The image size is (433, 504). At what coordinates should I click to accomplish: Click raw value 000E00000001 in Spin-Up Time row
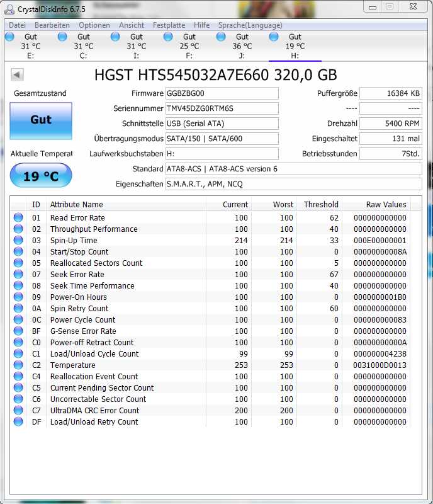(380, 240)
